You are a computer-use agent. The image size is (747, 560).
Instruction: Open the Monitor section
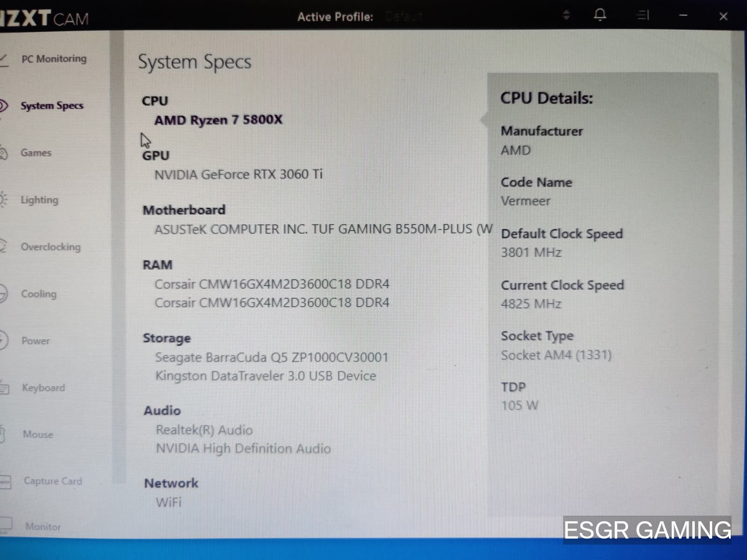coord(43,526)
